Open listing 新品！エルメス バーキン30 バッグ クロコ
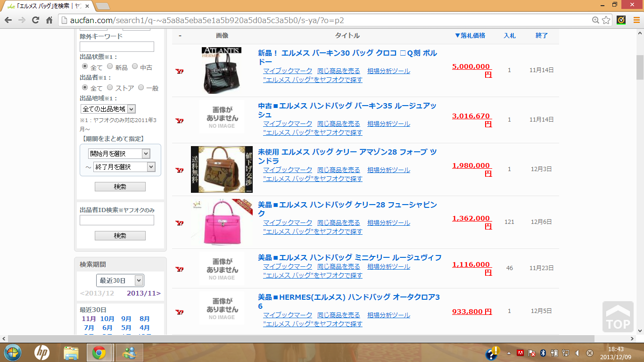The height and width of the screenshot is (362, 644). pos(347,58)
